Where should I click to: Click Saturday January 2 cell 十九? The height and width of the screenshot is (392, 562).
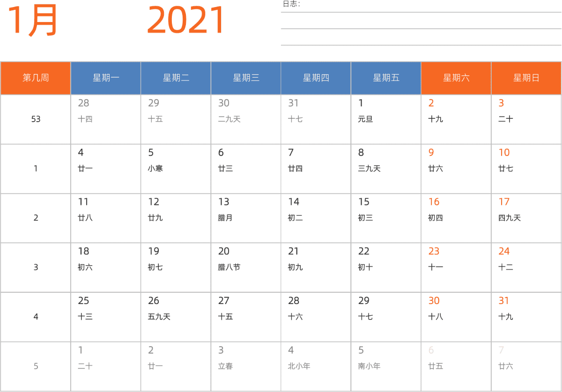456,119
